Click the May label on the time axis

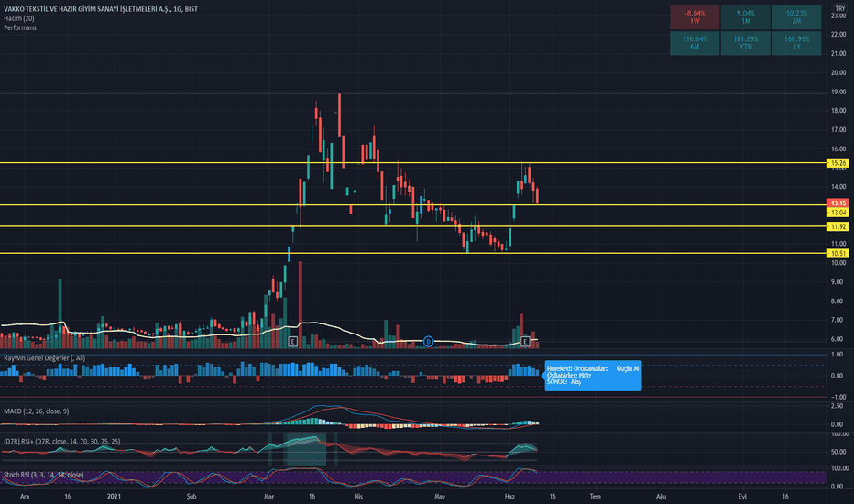pyautogui.click(x=440, y=497)
